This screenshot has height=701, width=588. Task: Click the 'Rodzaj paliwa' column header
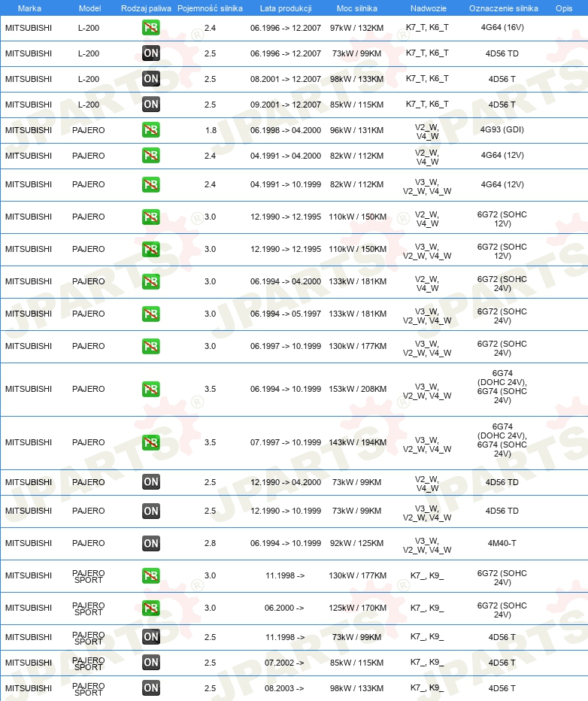(x=146, y=8)
